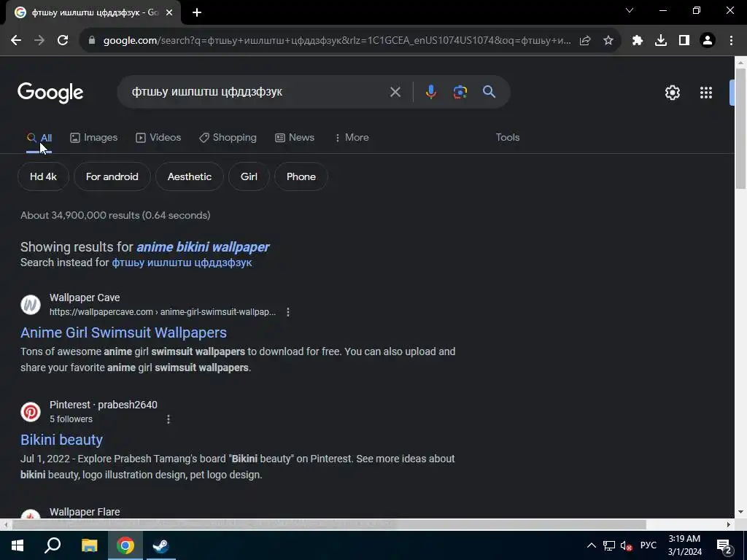Open options for the Pinterest result
Screen dimensions: 747x560
[x=169, y=419]
